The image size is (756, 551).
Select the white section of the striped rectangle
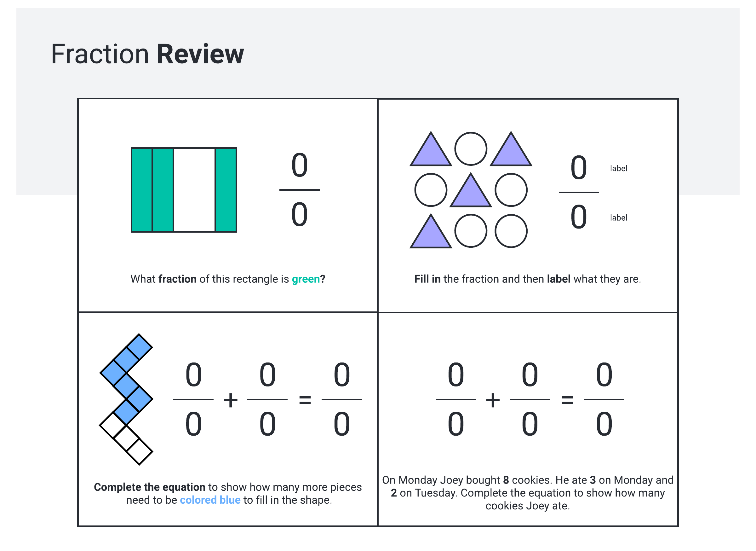point(194,190)
